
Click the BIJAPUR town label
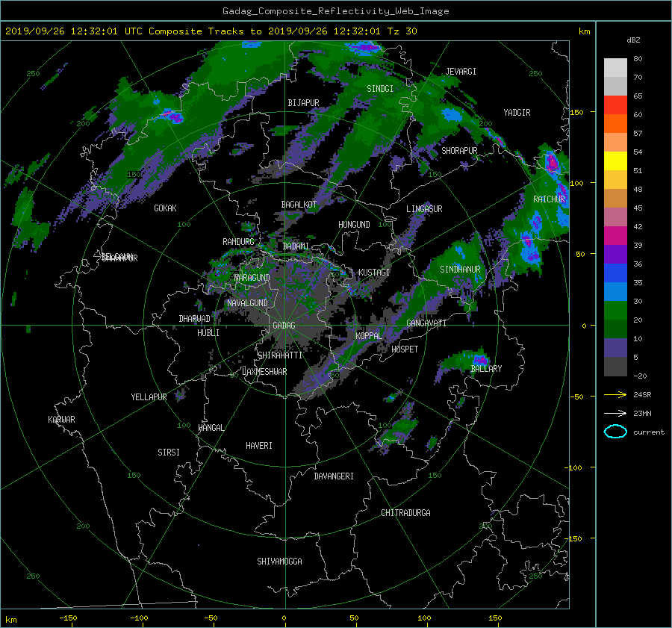click(x=303, y=102)
